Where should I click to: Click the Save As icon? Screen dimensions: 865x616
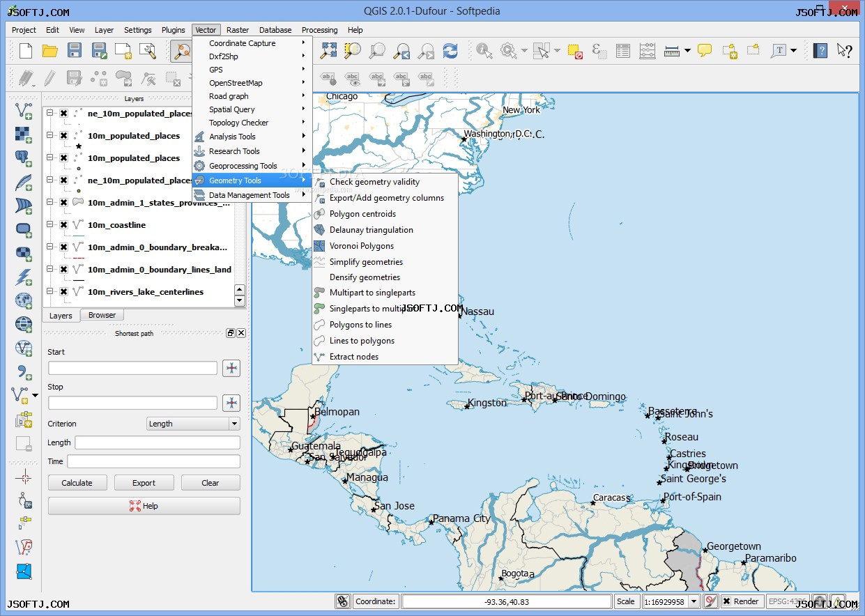pyautogui.click(x=99, y=50)
